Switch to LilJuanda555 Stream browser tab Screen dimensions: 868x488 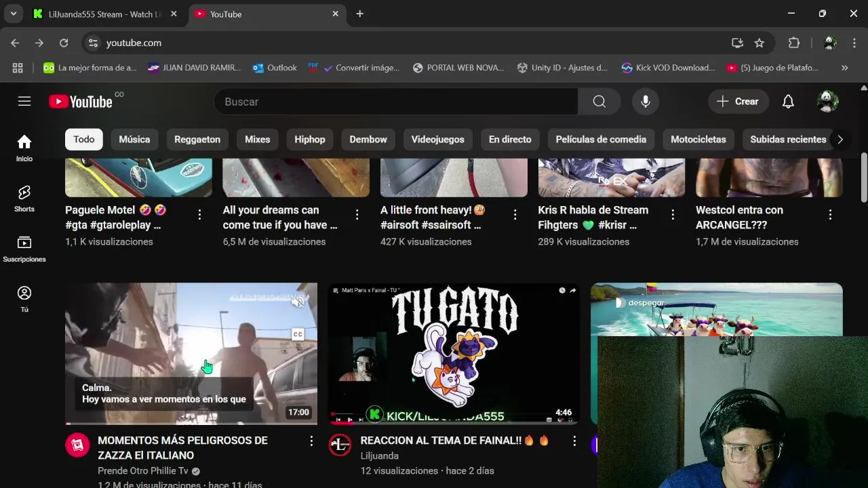[x=105, y=14]
